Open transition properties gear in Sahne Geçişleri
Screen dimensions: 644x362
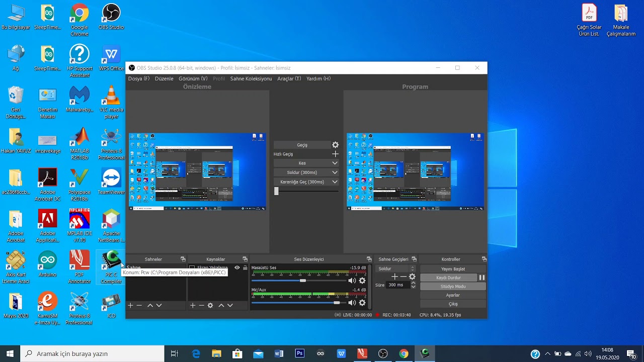pos(412,277)
